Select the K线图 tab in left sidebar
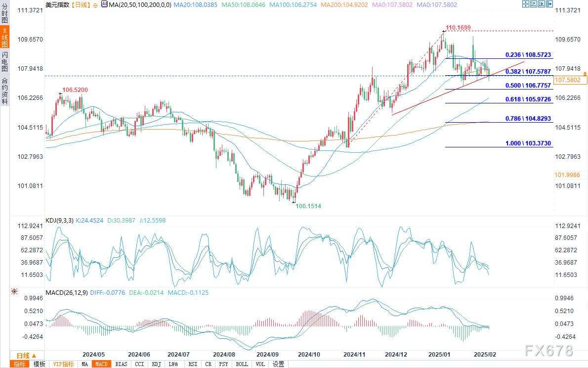The height and width of the screenshot is (368, 588). coord(4,38)
